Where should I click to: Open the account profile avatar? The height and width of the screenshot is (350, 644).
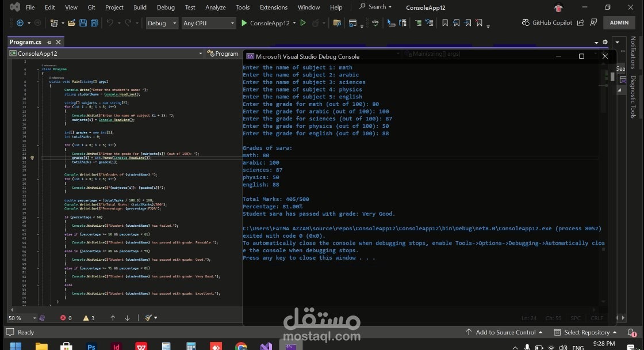(558, 7)
